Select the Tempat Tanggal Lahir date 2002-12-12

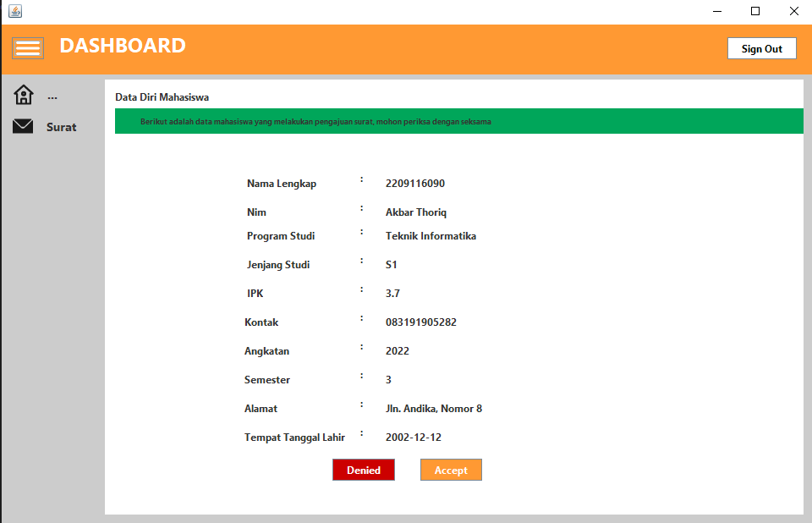(x=416, y=437)
